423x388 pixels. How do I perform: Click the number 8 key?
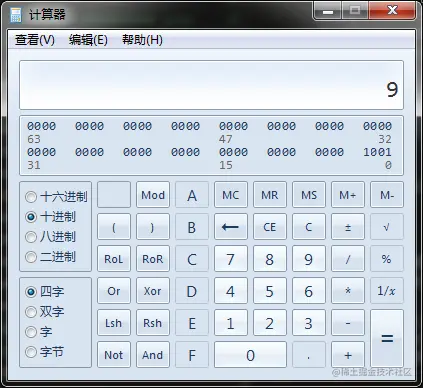[270, 259]
